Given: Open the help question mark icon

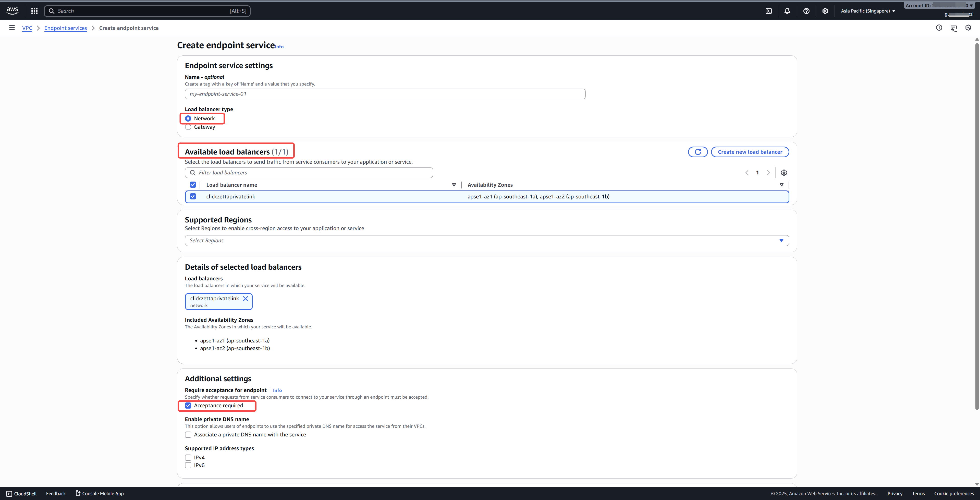Looking at the screenshot, I should tap(806, 11).
